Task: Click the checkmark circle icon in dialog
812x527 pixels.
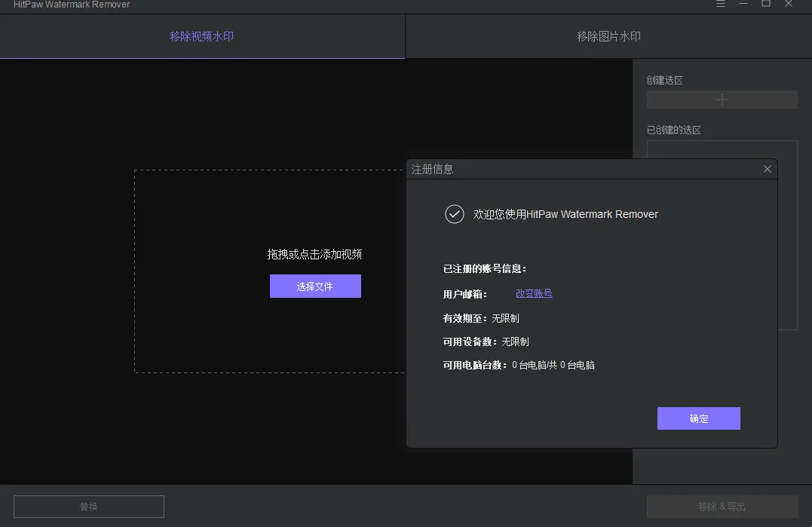Action: tap(454, 214)
